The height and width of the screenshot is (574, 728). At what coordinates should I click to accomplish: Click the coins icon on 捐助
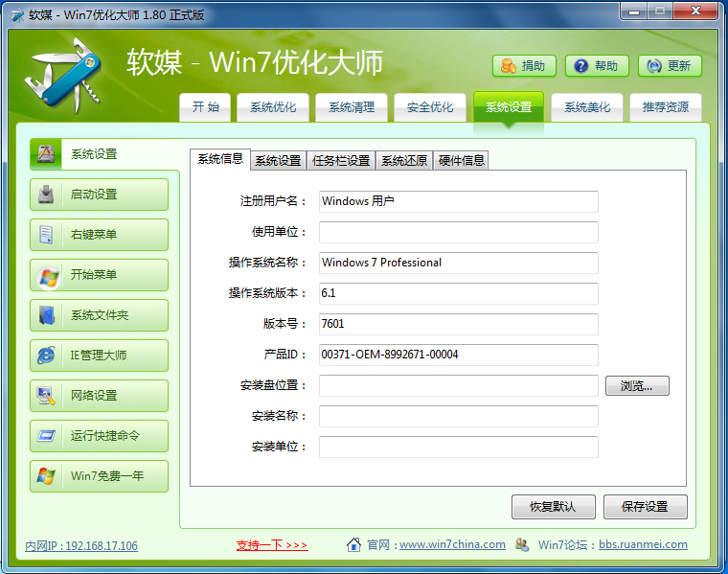pyautogui.click(x=508, y=66)
